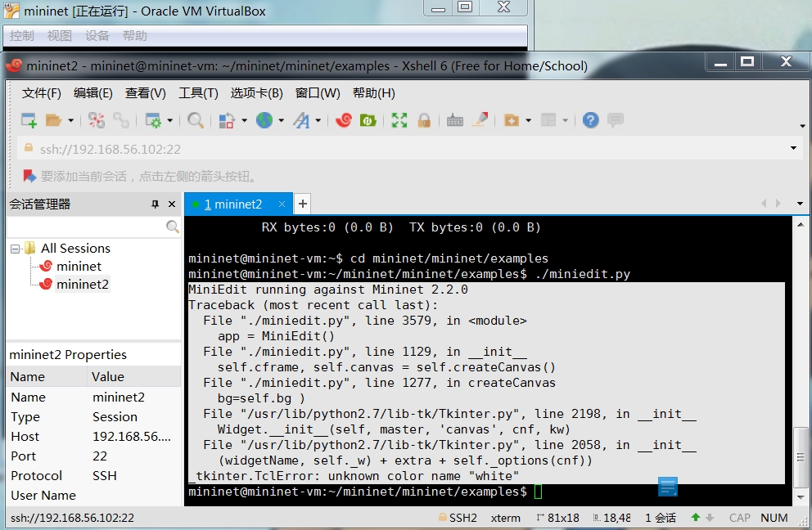The width and height of the screenshot is (812, 530).
Task: Click the blue floating panel icon in terminal
Action: coord(667,487)
